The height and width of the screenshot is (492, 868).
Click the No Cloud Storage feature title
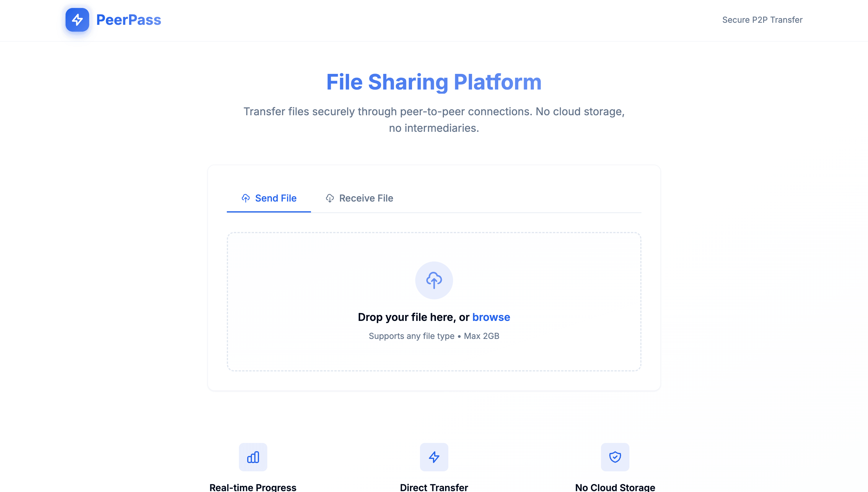tap(615, 487)
